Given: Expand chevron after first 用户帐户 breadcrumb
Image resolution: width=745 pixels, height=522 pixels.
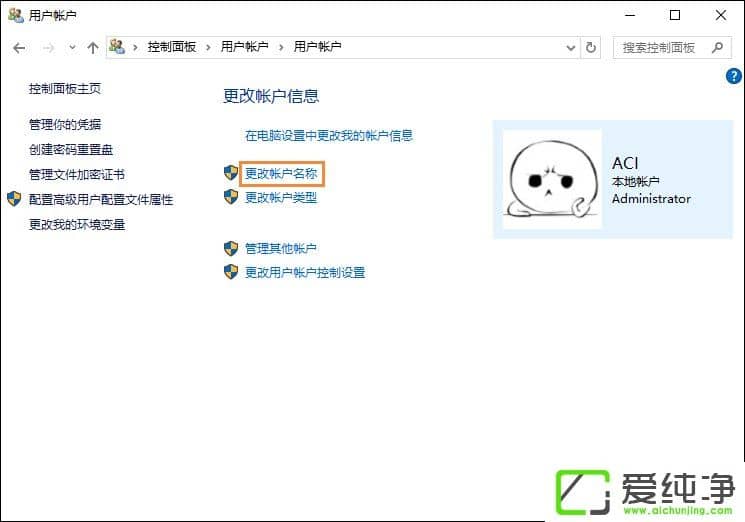Looking at the screenshot, I should click(281, 47).
